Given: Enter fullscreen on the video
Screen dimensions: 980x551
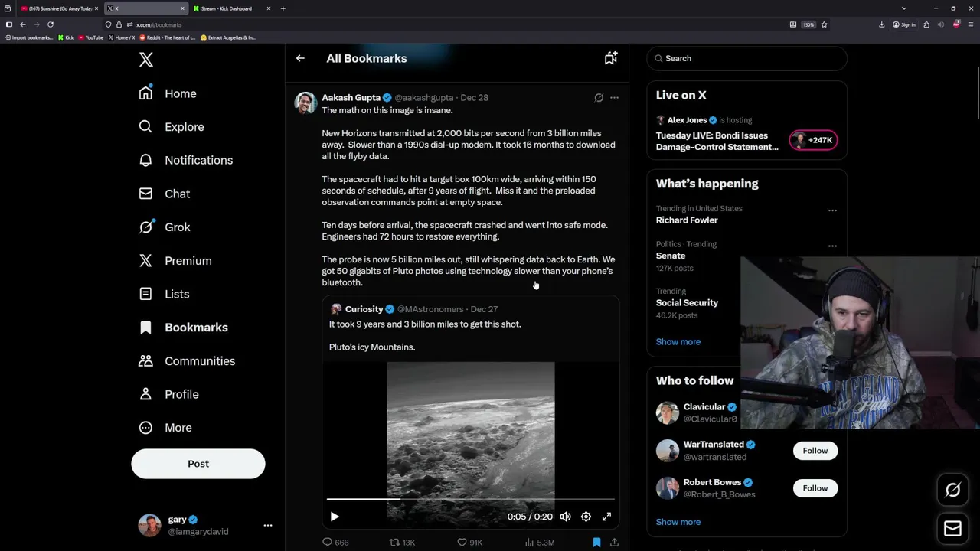Looking at the screenshot, I should [x=606, y=517].
